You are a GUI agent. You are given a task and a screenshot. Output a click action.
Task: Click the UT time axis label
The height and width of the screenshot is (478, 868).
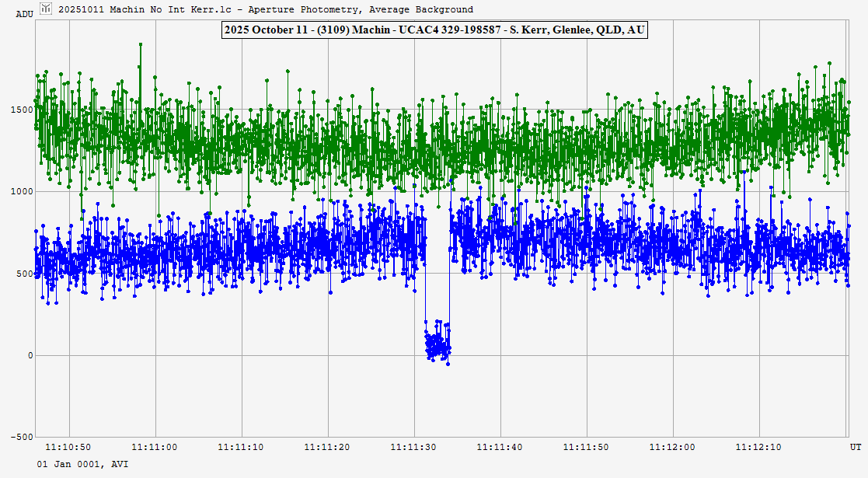[855, 447]
